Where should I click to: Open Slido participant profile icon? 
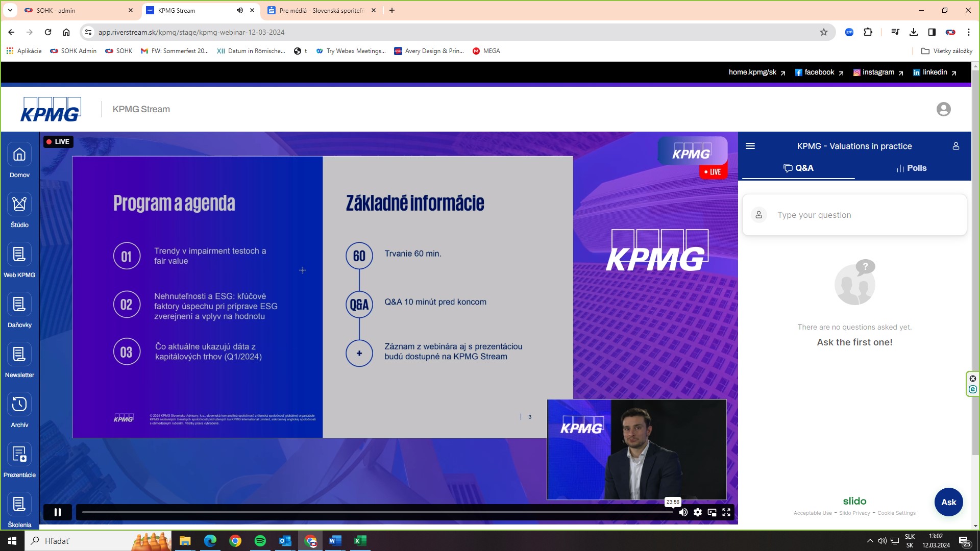956,146
